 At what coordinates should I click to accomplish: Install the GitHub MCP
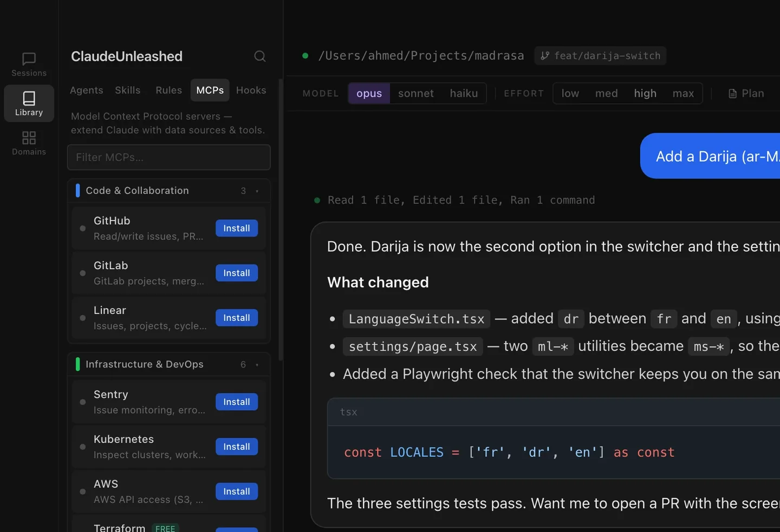tap(237, 228)
